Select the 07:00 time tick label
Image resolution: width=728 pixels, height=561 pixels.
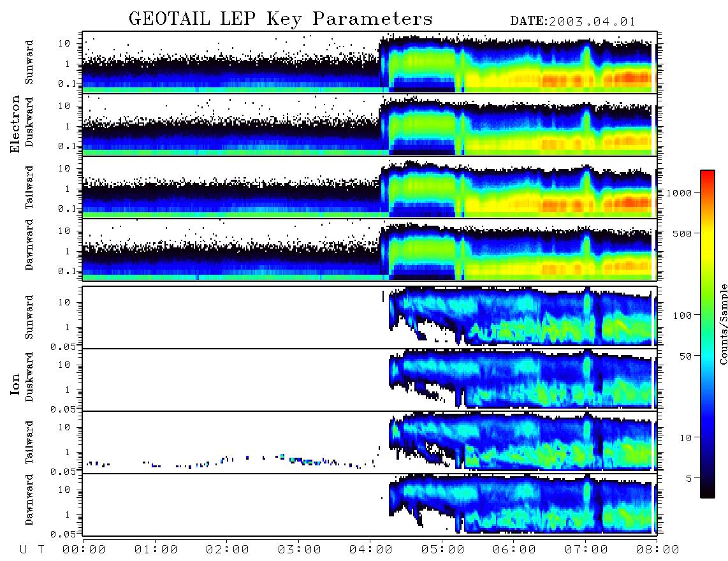tap(586, 550)
